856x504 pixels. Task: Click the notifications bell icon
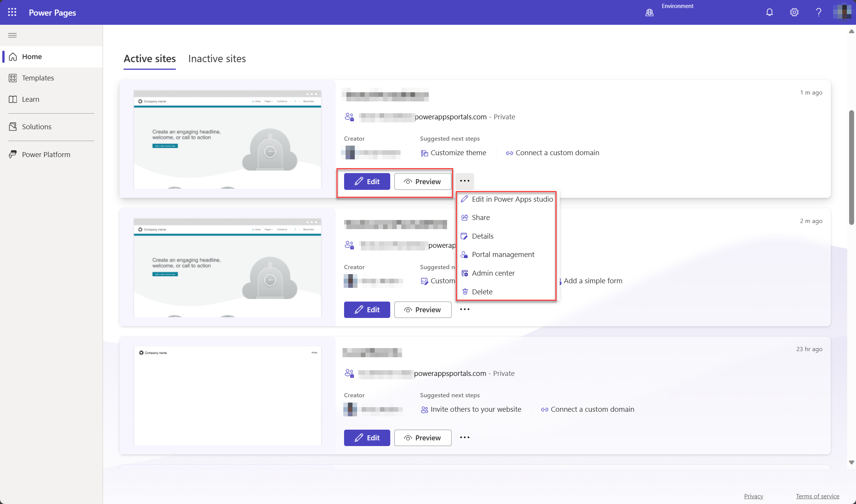[769, 12]
